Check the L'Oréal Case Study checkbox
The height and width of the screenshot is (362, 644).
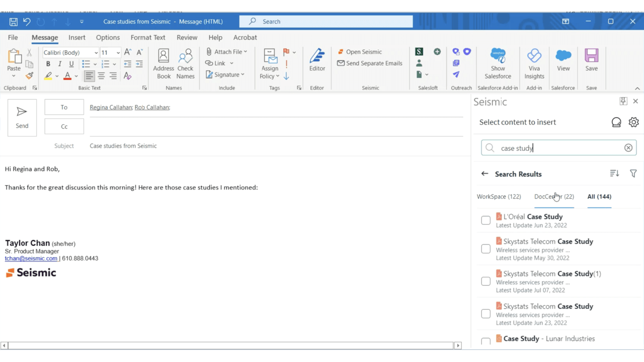(x=486, y=220)
